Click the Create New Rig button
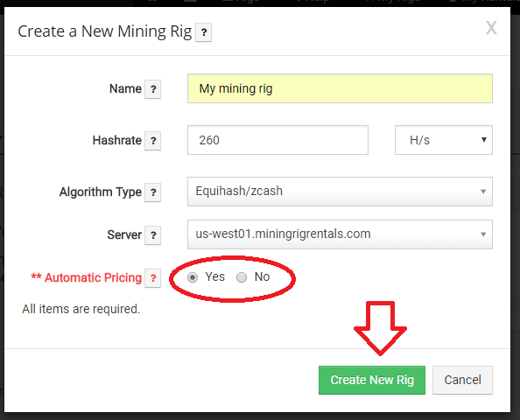The width and height of the screenshot is (520, 420). tap(372, 380)
